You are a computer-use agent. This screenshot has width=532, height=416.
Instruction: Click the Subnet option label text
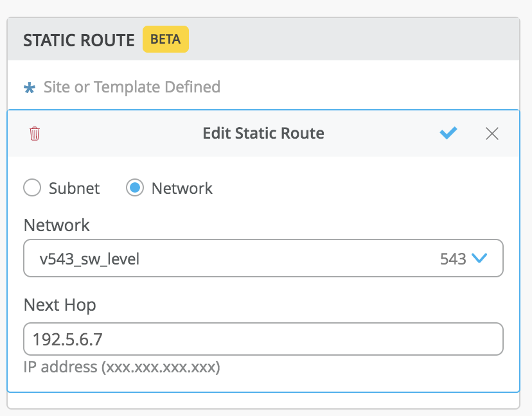point(75,188)
